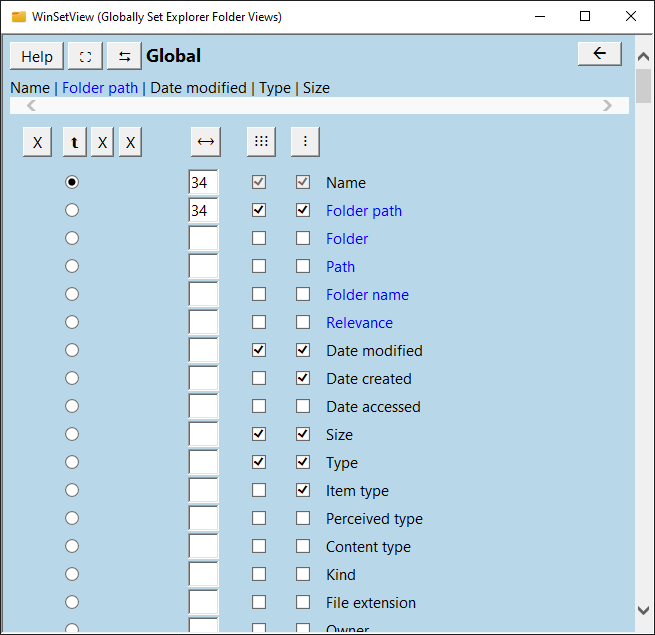The height and width of the screenshot is (635, 655).
Task: Check first checkbox for Date created
Action: [259, 378]
